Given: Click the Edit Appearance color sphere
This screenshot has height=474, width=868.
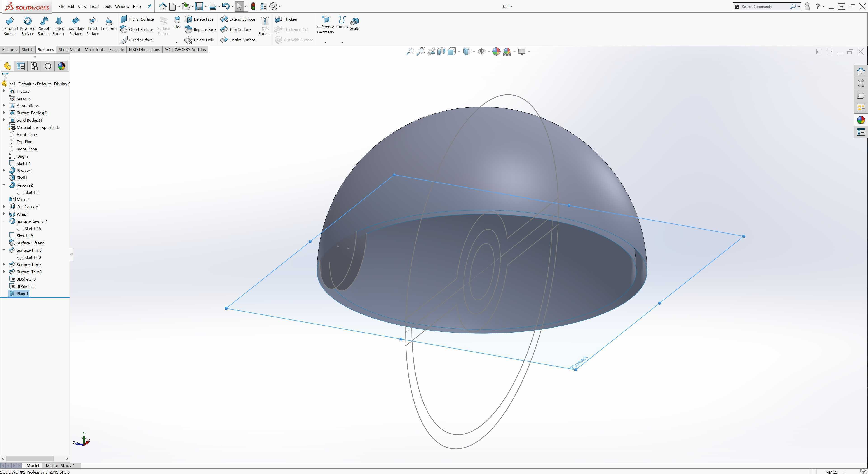Looking at the screenshot, I should 496,52.
